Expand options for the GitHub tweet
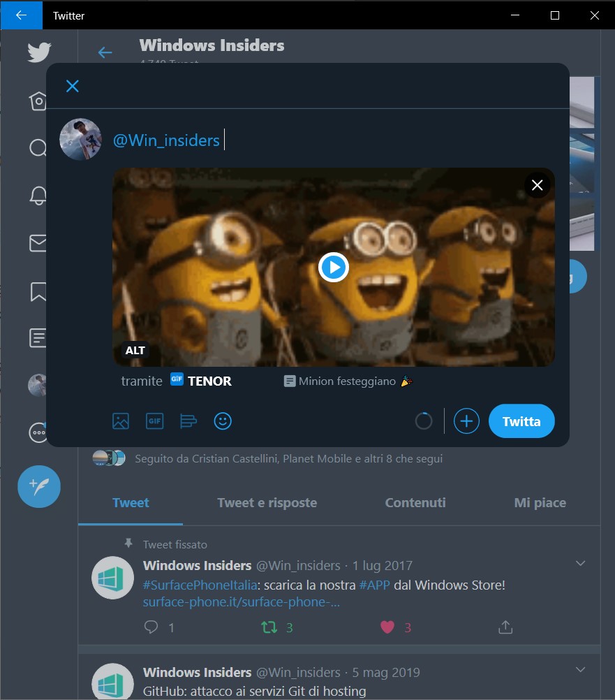Viewport: 615px width, 700px height. pos(580,670)
